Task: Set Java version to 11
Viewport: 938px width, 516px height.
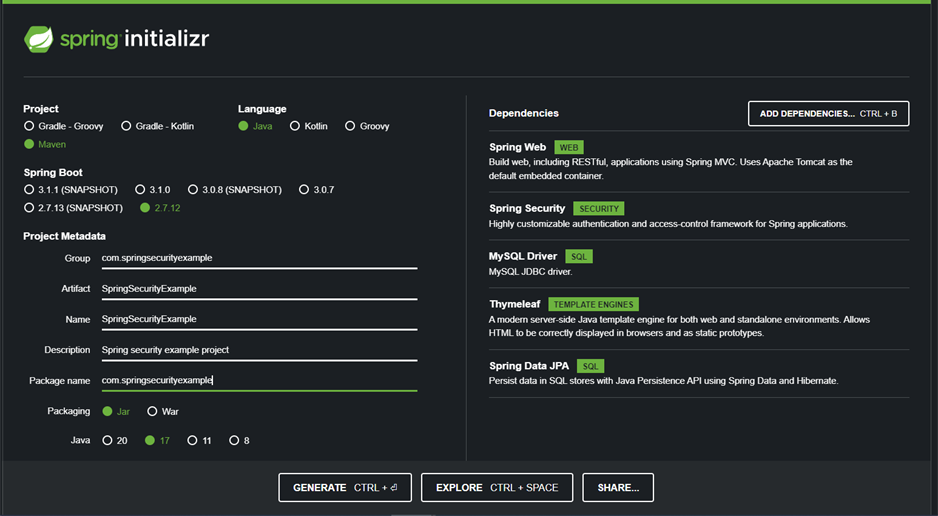Action: tap(192, 440)
